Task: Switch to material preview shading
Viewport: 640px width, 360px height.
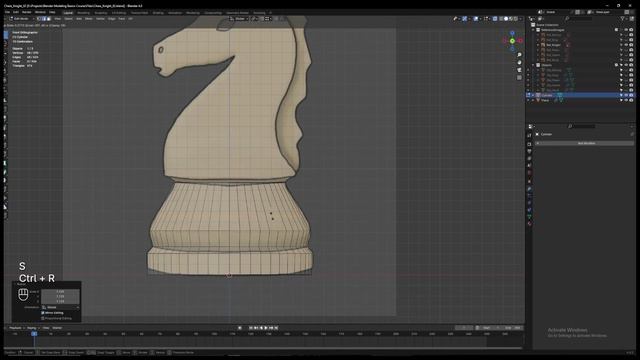Action: (511, 19)
